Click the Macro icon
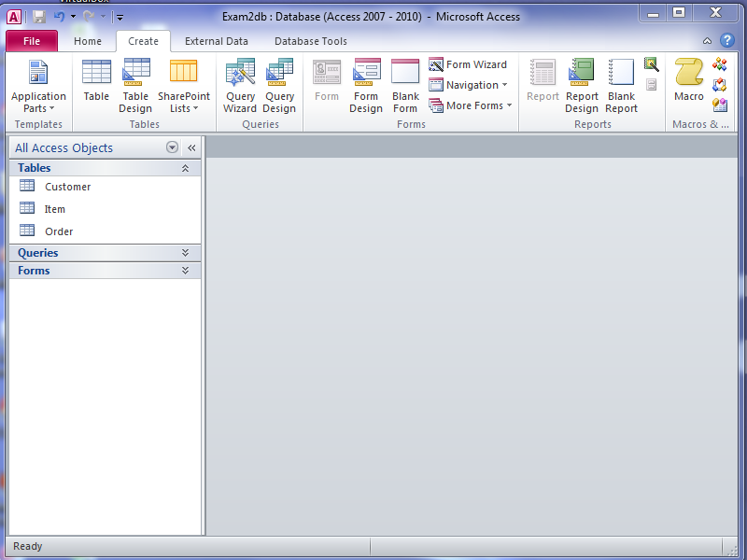This screenshot has height=560, width=747. (x=689, y=82)
